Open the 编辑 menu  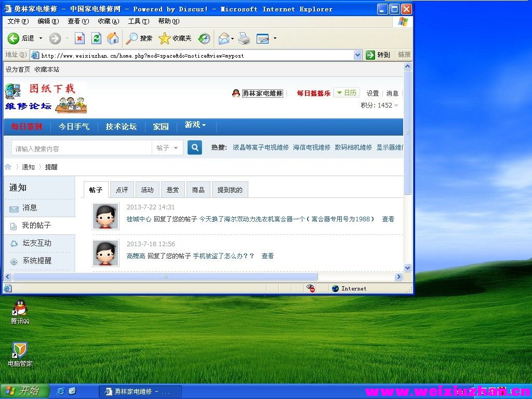(48, 21)
